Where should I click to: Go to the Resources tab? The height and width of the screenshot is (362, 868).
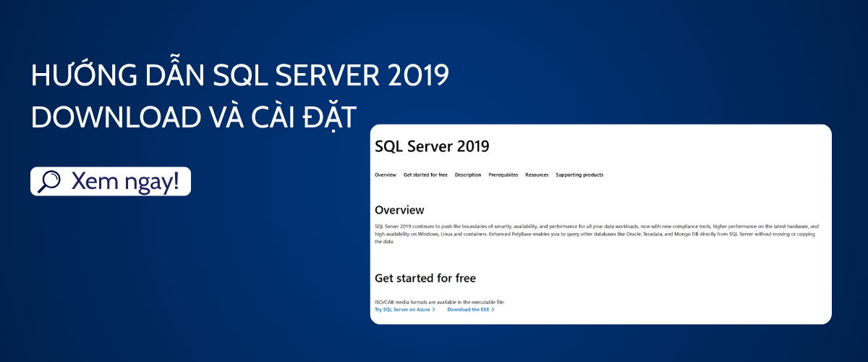[537, 174]
